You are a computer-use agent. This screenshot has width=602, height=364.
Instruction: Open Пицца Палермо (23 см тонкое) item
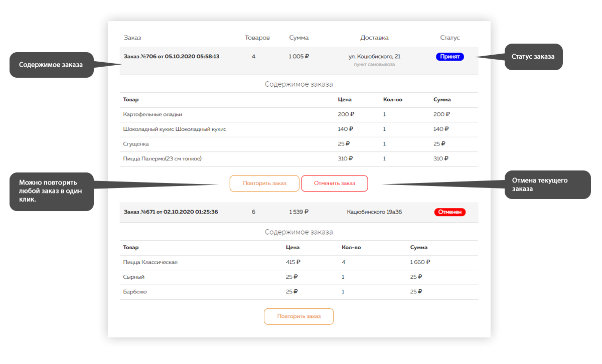(162, 159)
